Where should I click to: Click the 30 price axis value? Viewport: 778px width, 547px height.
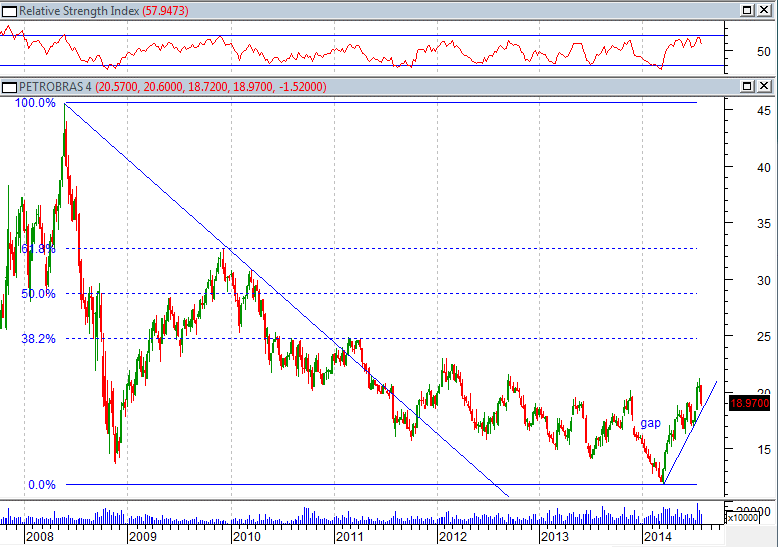(x=764, y=280)
